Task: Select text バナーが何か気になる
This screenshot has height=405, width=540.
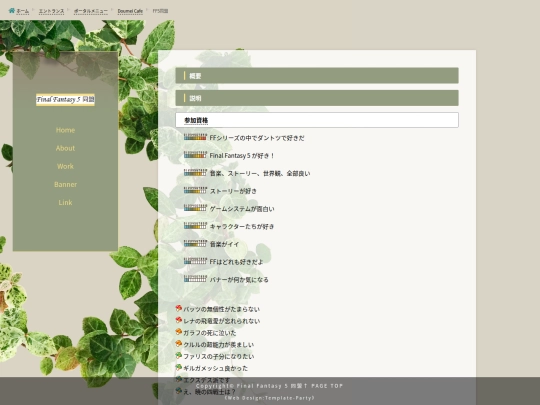Action: tap(239, 280)
